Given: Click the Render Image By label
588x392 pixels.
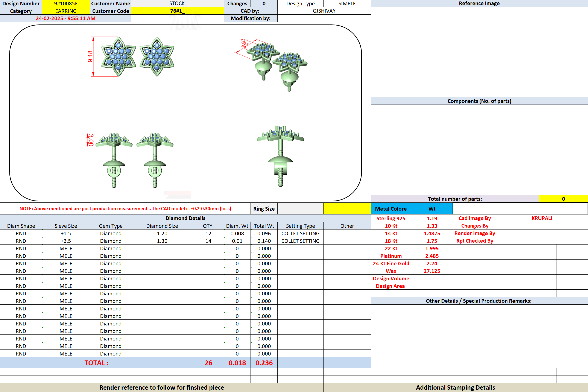Looking at the screenshot, I should tap(474, 233).
